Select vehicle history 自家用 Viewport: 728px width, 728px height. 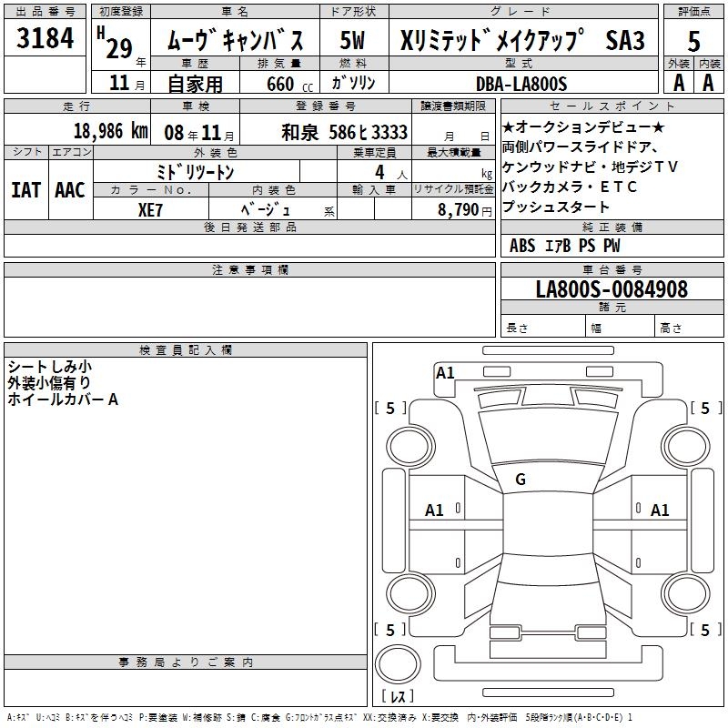195,84
